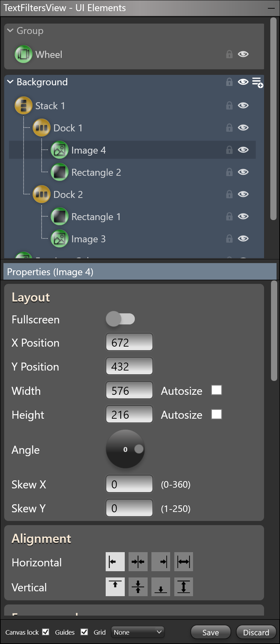Click the Save button
Screen dimensions: 280x644
coord(211,632)
